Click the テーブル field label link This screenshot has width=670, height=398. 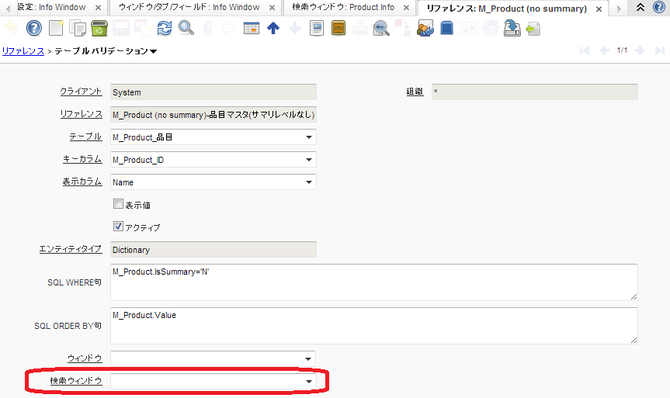(x=85, y=137)
